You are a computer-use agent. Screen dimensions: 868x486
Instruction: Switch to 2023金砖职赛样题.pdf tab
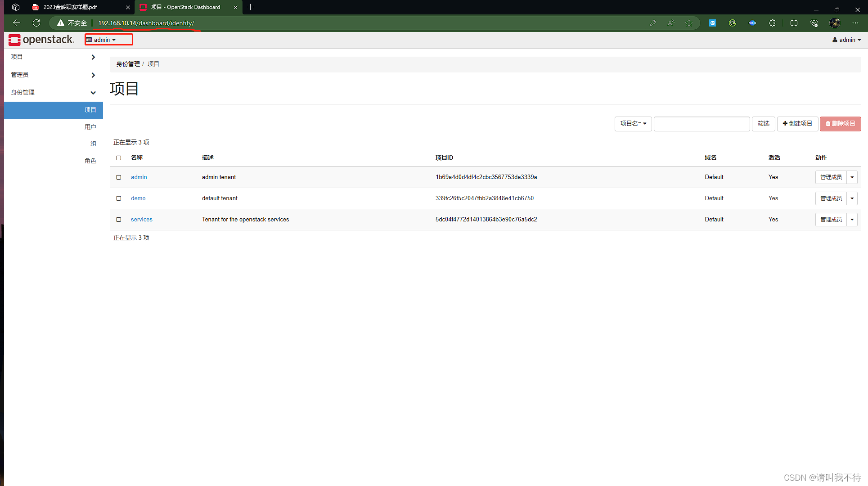pos(70,7)
